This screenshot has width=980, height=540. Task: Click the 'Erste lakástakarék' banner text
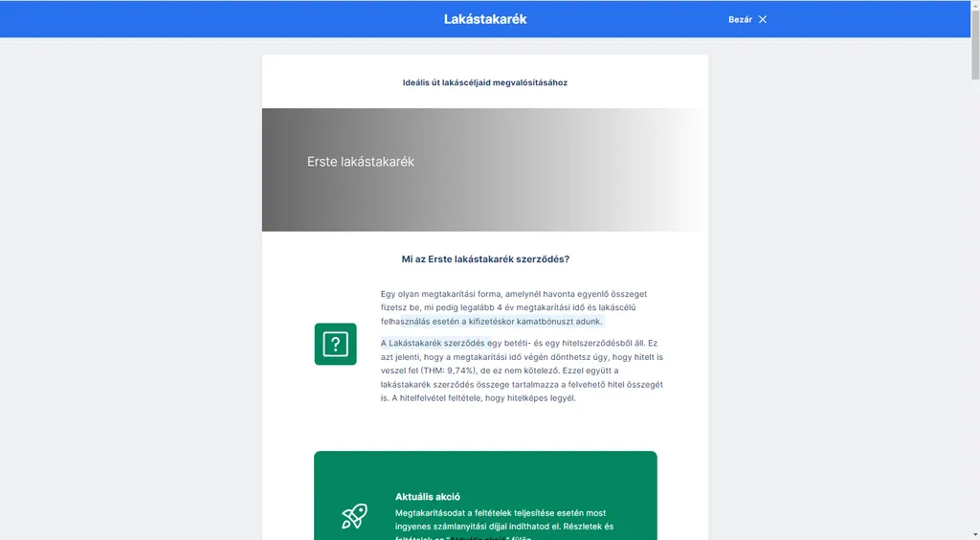pyautogui.click(x=361, y=162)
